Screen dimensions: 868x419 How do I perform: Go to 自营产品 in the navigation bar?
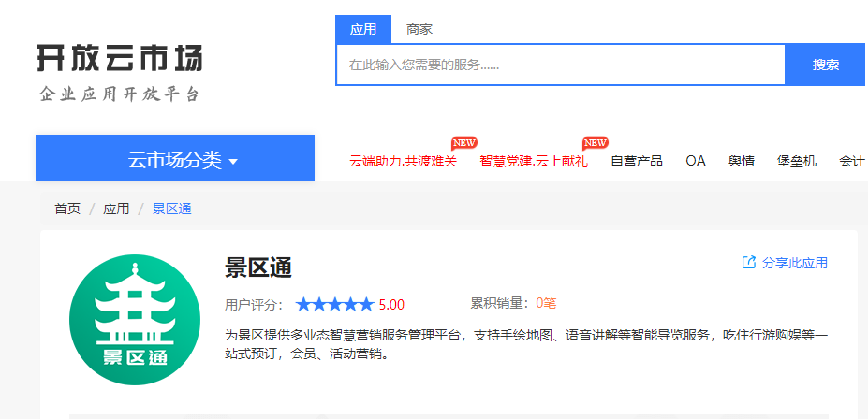[x=637, y=161]
